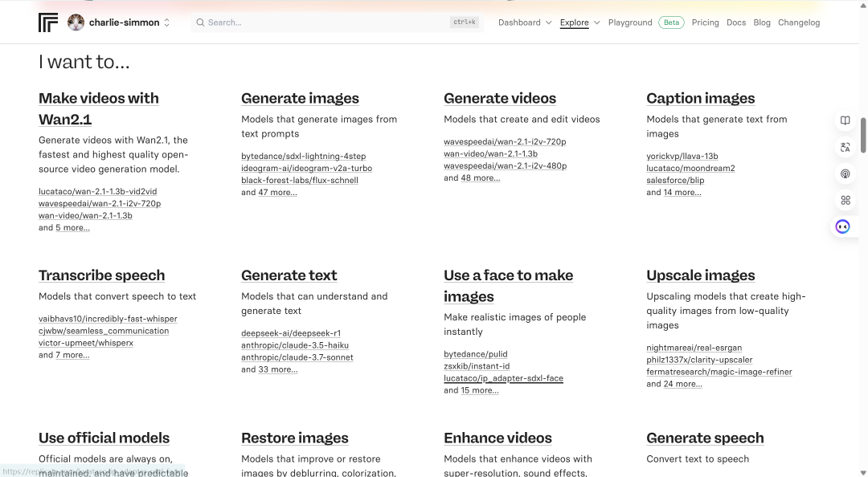Image resolution: width=868 pixels, height=477 pixels.
Task: Open wavespeedai/wan-2.1-i2v-480p model link
Action: 505,166
